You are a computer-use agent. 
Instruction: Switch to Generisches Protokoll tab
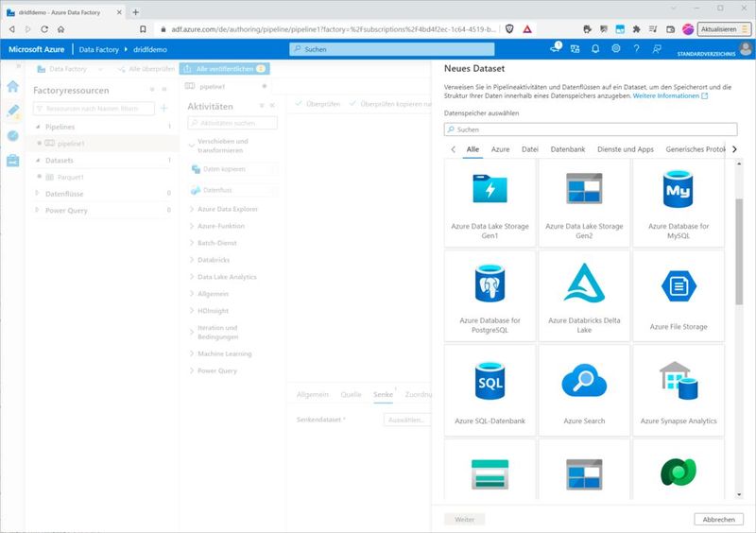coord(695,149)
